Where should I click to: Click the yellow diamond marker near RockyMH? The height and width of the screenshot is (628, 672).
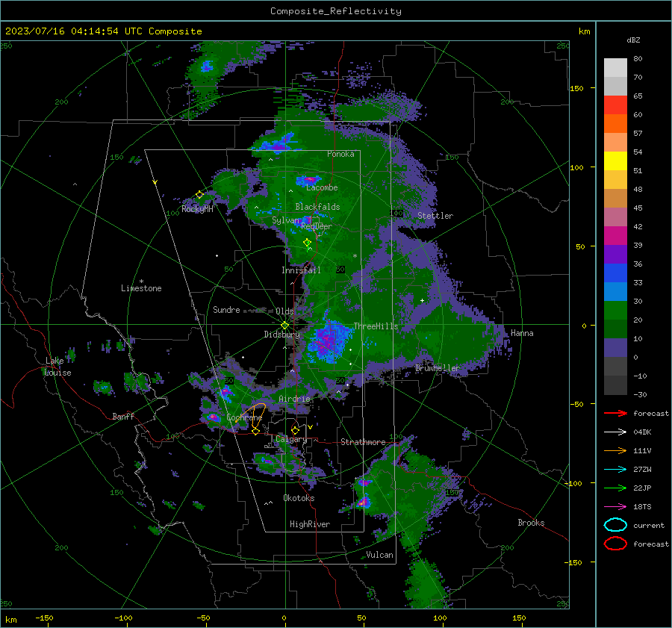click(x=199, y=195)
